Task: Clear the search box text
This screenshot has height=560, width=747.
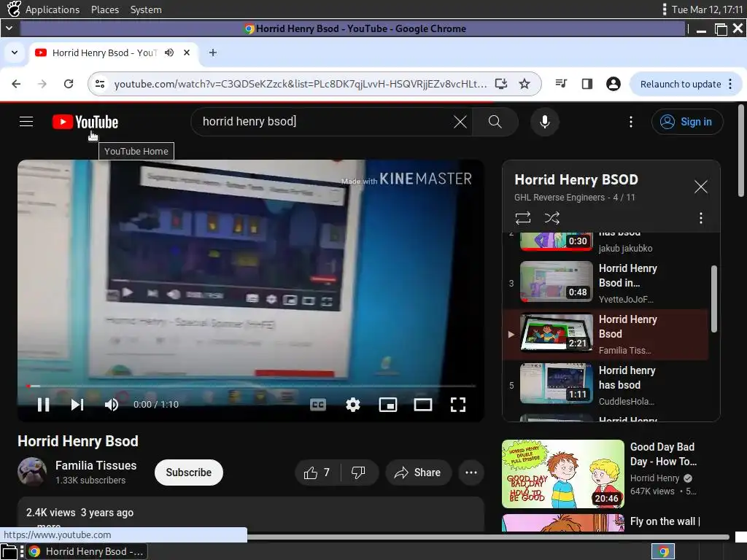Action: coord(460,122)
